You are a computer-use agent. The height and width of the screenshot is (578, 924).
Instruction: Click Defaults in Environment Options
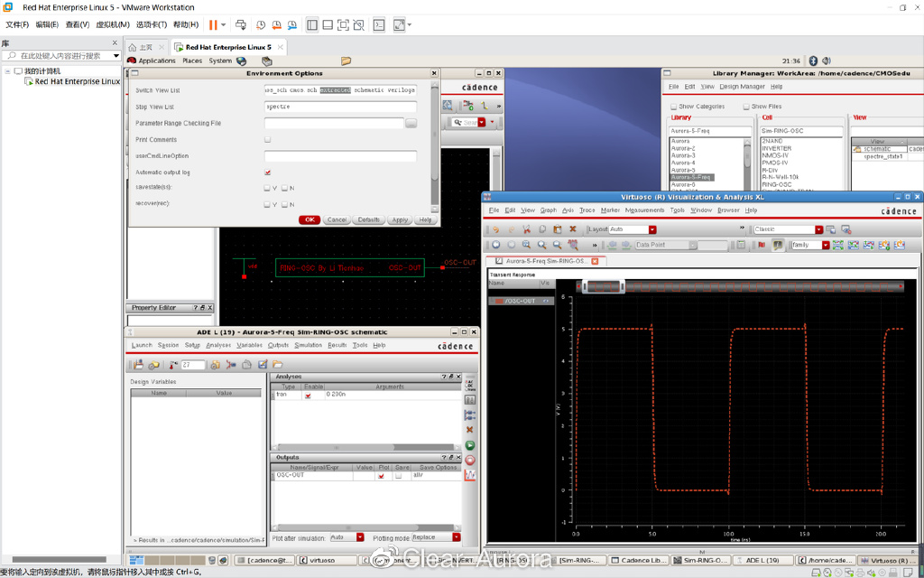click(369, 219)
